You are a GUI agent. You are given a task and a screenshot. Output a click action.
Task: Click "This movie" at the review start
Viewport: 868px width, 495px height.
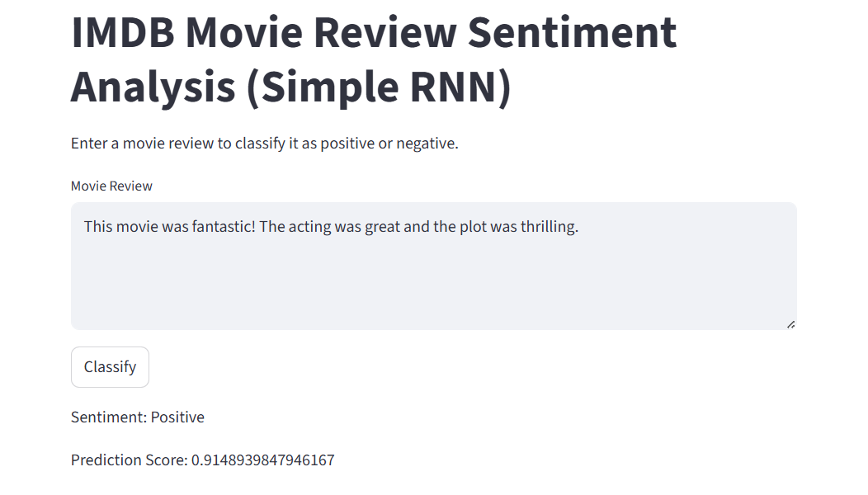pos(120,227)
